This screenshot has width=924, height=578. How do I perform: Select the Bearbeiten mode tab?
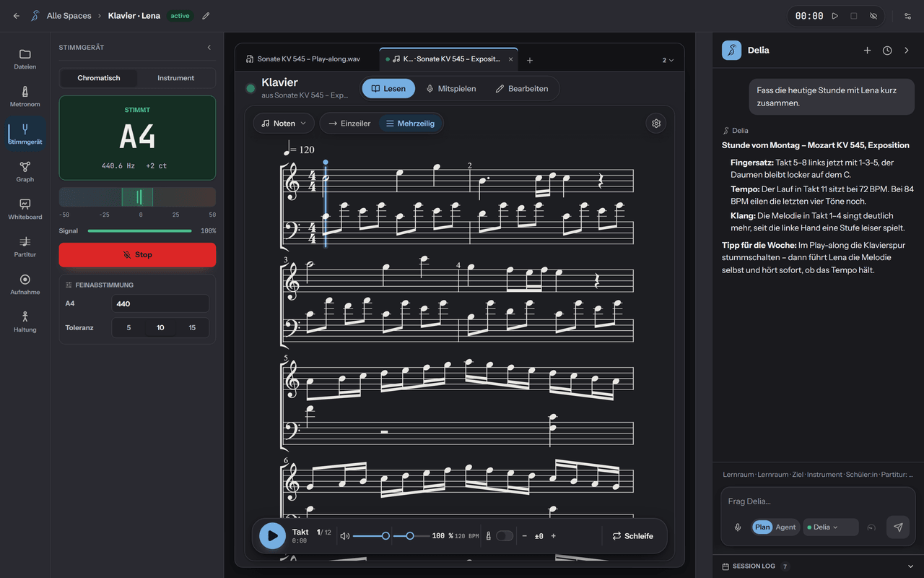(522, 89)
